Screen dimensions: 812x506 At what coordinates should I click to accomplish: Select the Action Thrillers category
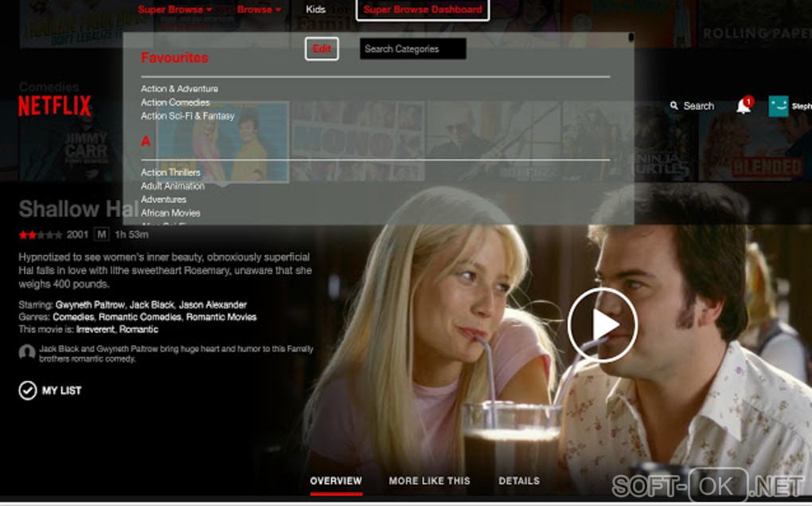[x=170, y=172]
